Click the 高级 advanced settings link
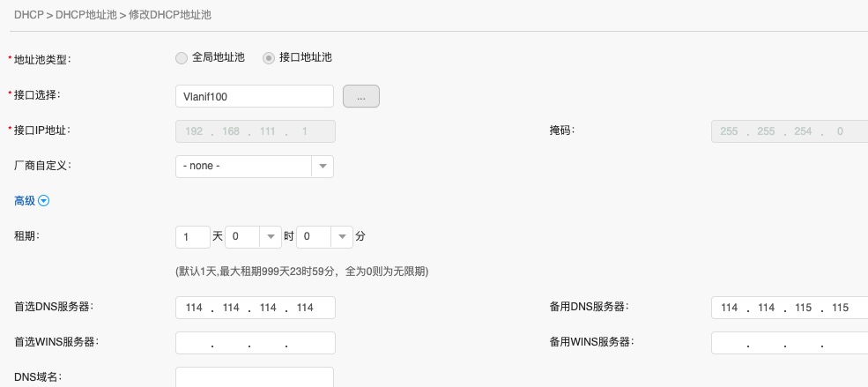The image size is (868, 387). coord(25,201)
